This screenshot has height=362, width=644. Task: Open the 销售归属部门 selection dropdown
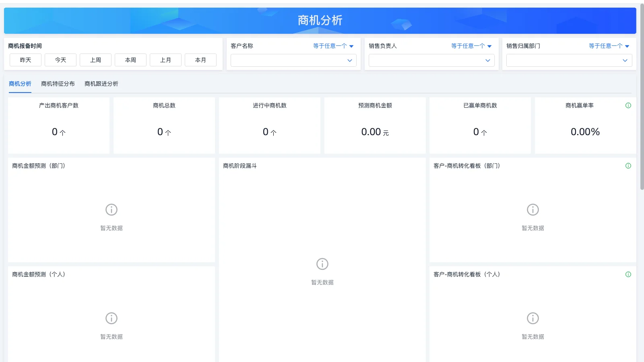(x=569, y=60)
